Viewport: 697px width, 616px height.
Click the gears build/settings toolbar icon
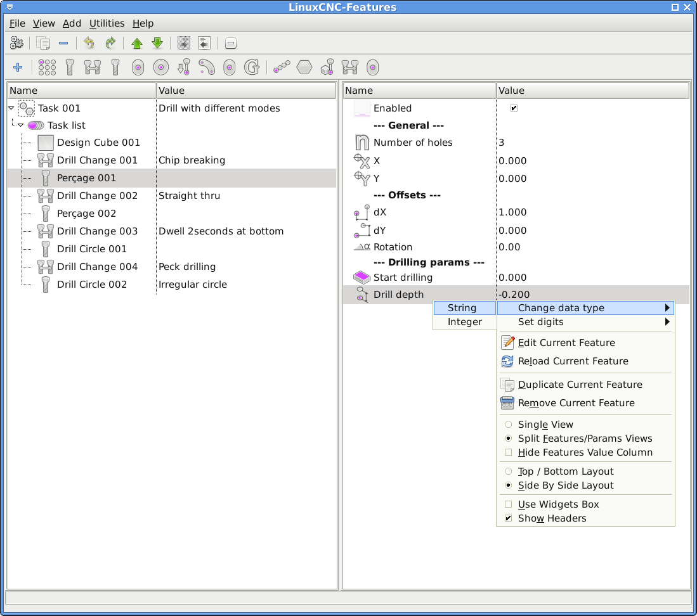[17, 43]
